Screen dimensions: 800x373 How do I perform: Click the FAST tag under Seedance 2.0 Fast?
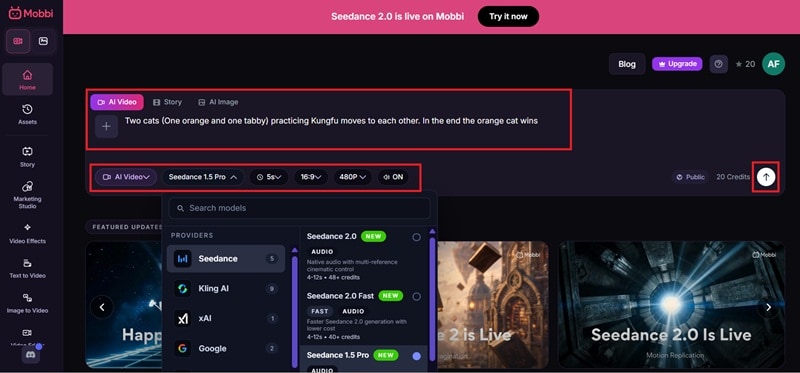pyautogui.click(x=320, y=311)
